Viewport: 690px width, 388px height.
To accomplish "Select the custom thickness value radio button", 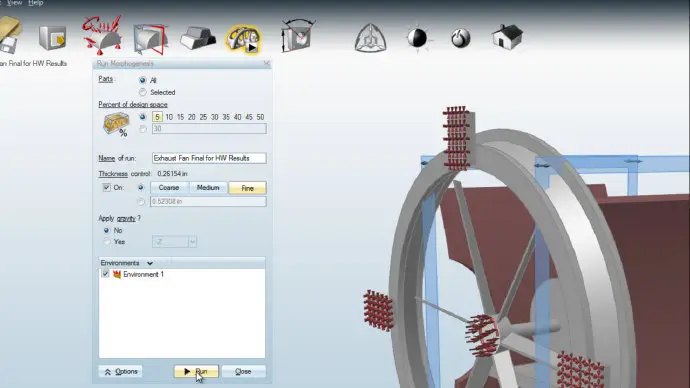I will coord(141,201).
